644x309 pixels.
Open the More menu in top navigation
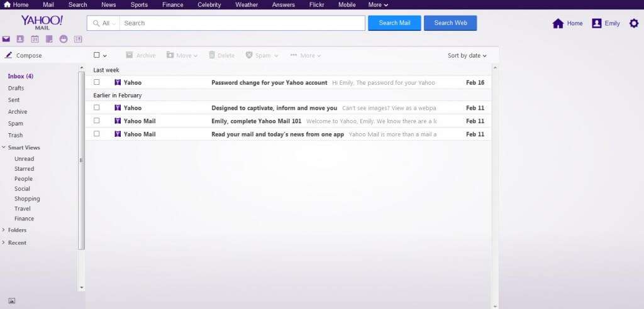click(378, 4)
